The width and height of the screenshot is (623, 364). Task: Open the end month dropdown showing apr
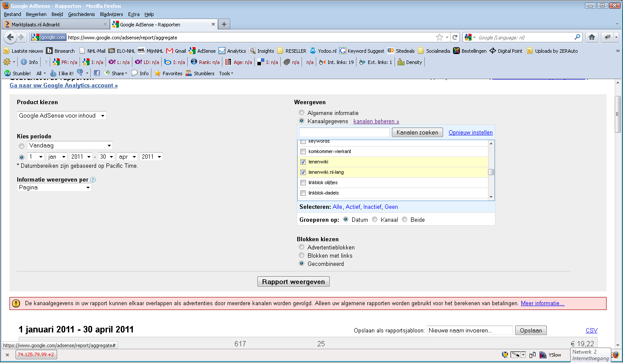(x=128, y=156)
